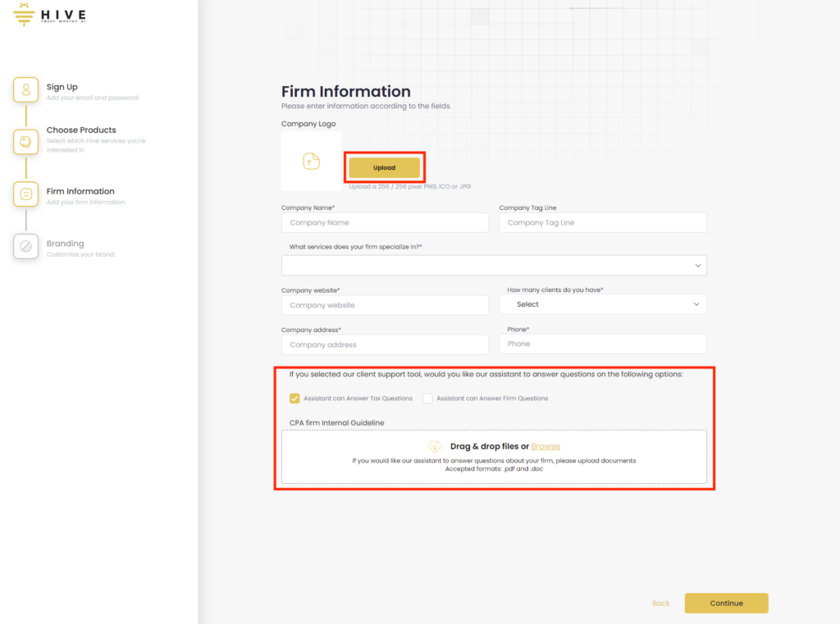Go Back to the previous step
The height and width of the screenshot is (624, 840).
pyautogui.click(x=660, y=604)
